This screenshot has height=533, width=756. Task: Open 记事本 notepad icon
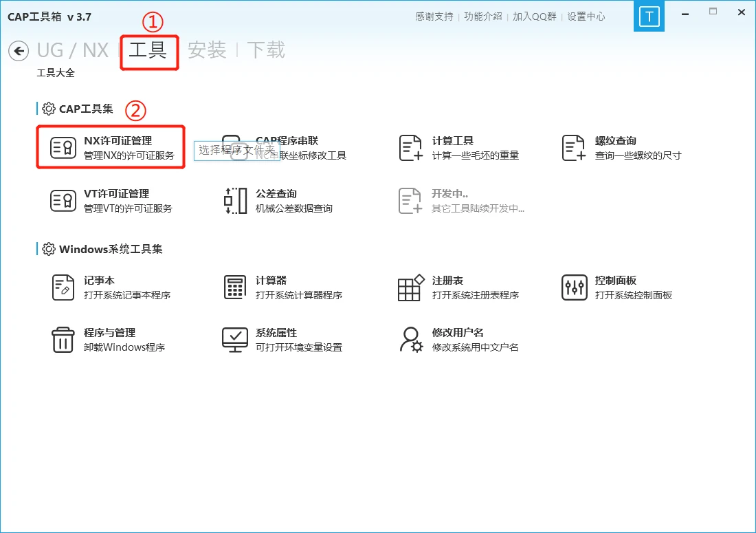pyautogui.click(x=63, y=287)
